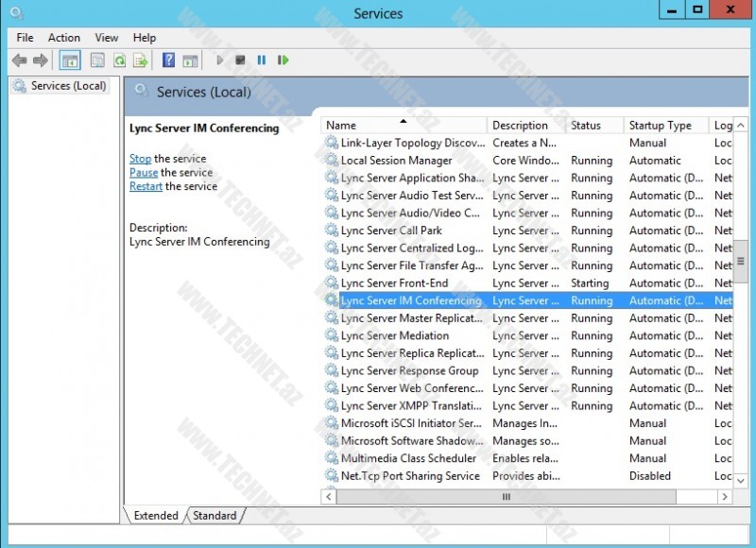
Task: Switch to the Extended tab
Action: (x=154, y=516)
